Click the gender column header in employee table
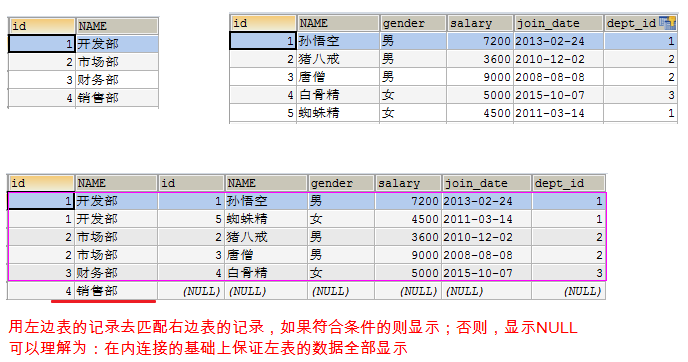Image resolution: width=688 pixels, height=362 pixels. tap(412, 23)
